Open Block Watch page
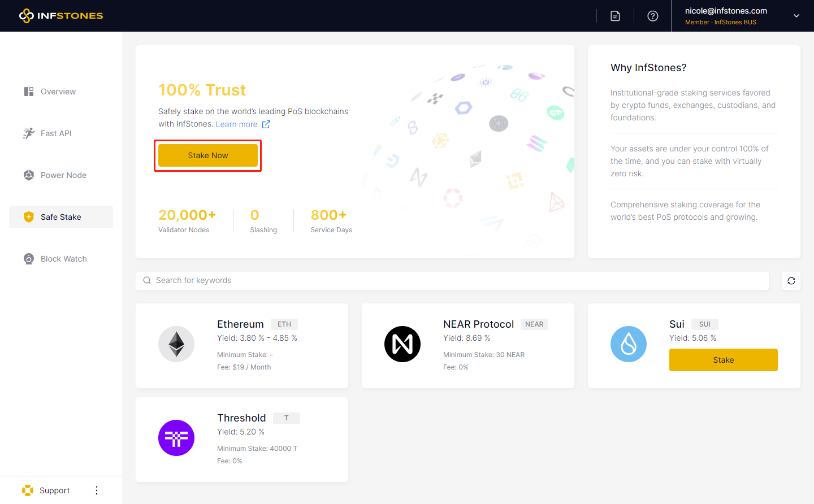 (64, 259)
